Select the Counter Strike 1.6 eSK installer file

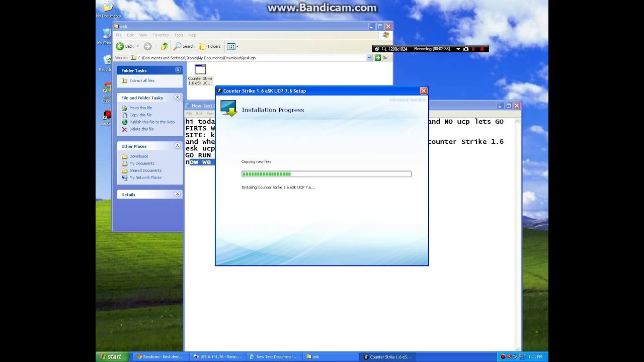point(200,74)
